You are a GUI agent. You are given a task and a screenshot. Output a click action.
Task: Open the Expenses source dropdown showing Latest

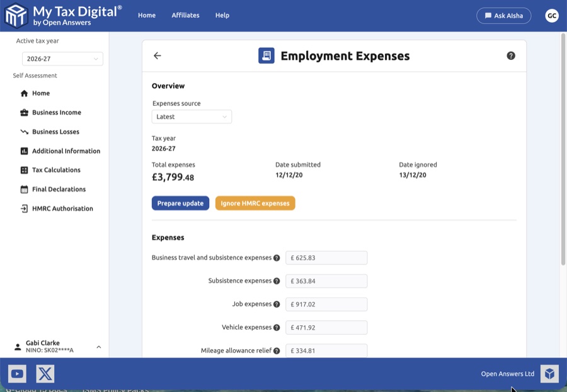point(190,117)
